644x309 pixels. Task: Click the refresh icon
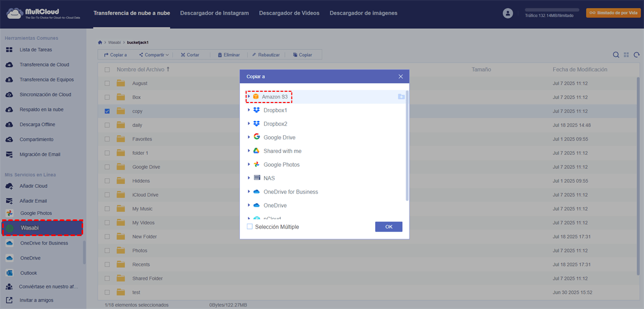click(x=636, y=55)
